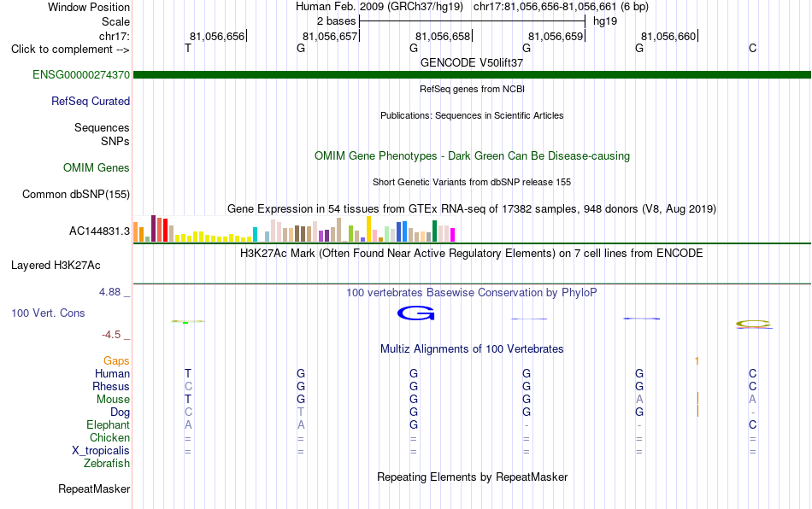Click the ENSG00000274370 gene label
The width and height of the screenshot is (812, 509).
[81, 74]
